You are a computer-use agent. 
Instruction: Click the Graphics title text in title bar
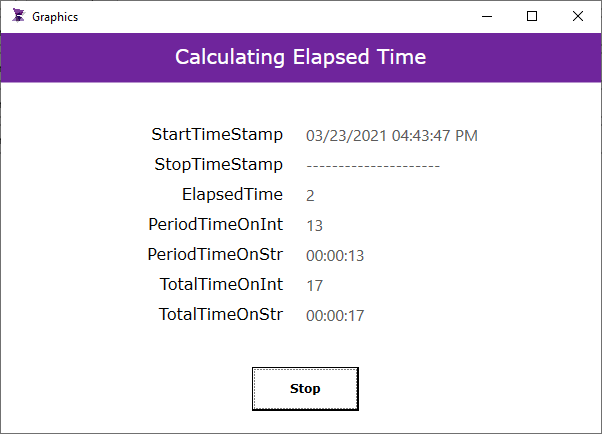click(x=55, y=17)
